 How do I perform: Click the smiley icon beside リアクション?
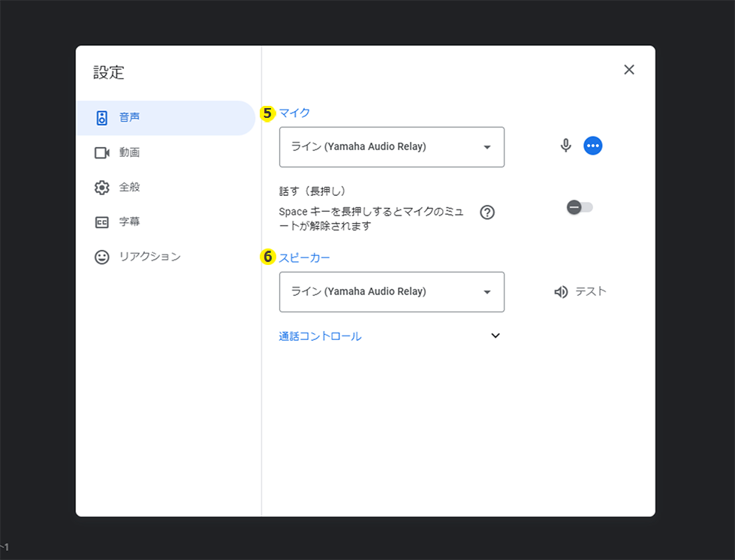[101, 257]
